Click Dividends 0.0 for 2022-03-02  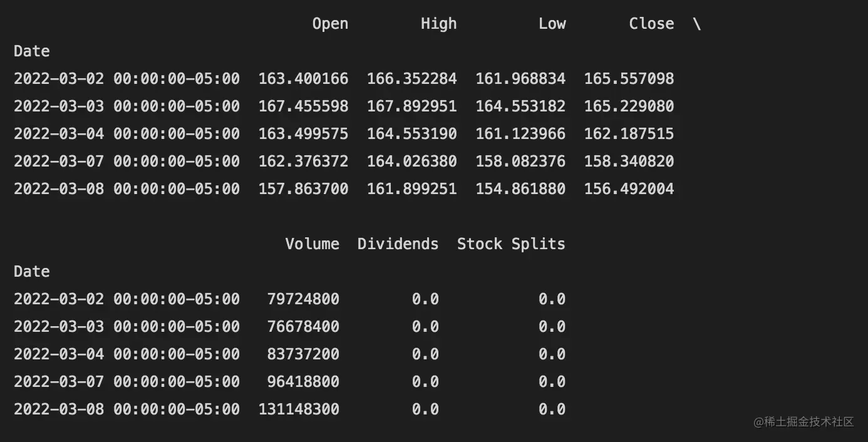coord(425,299)
